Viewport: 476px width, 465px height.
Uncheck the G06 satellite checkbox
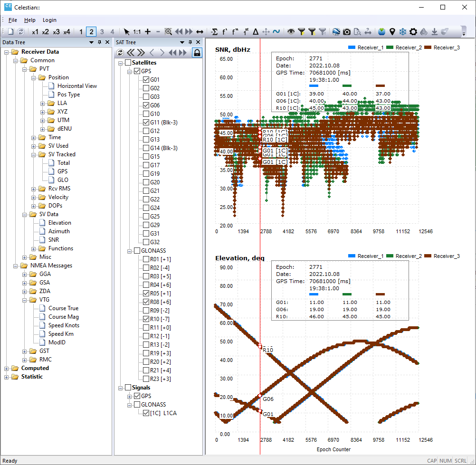pyautogui.click(x=146, y=105)
